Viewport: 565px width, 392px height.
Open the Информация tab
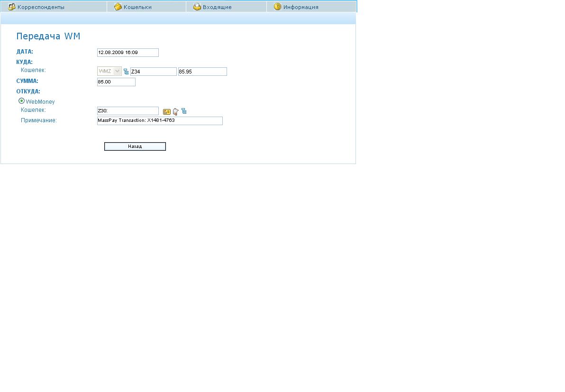[x=311, y=7]
